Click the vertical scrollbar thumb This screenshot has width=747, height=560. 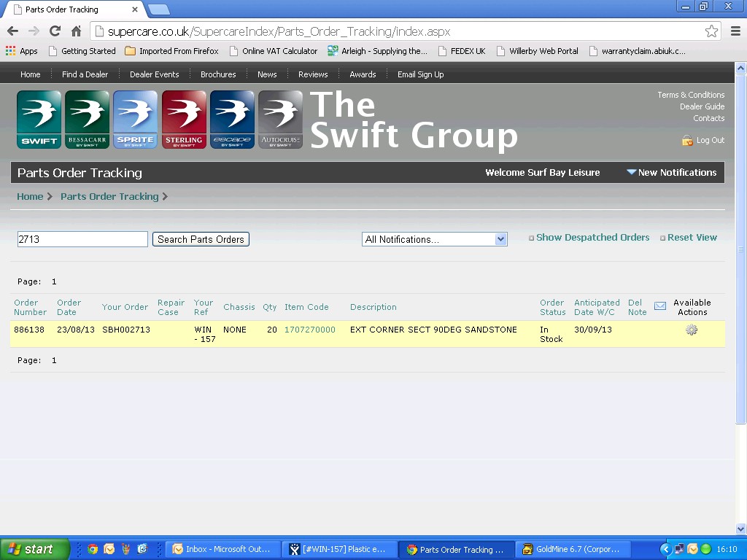[741, 249]
